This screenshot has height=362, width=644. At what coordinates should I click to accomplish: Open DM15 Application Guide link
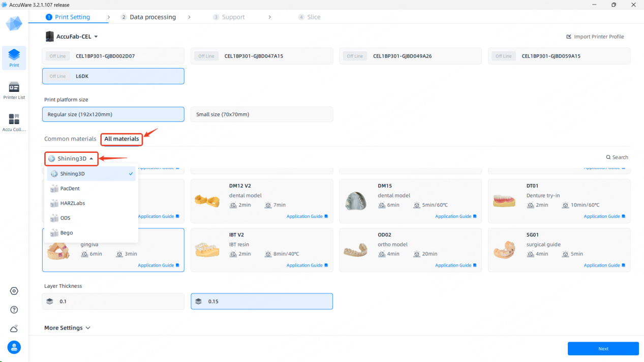(456, 216)
